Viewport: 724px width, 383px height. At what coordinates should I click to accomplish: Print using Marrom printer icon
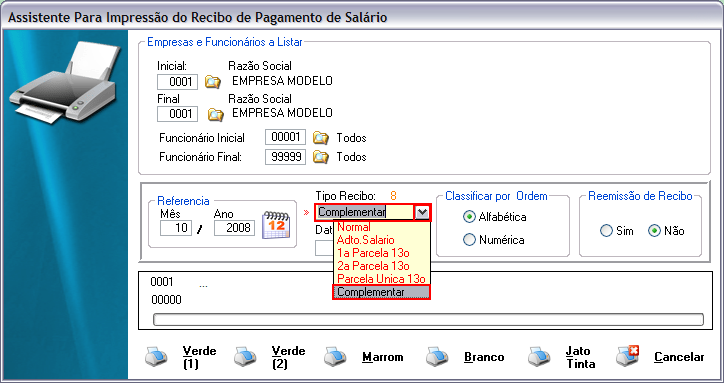pyautogui.click(x=336, y=357)
